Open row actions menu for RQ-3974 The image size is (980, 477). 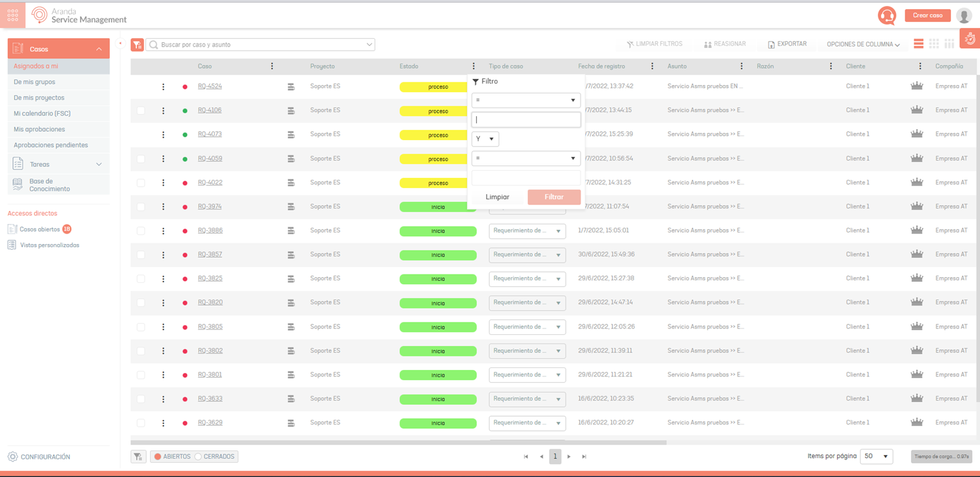(x=163, y=207)
